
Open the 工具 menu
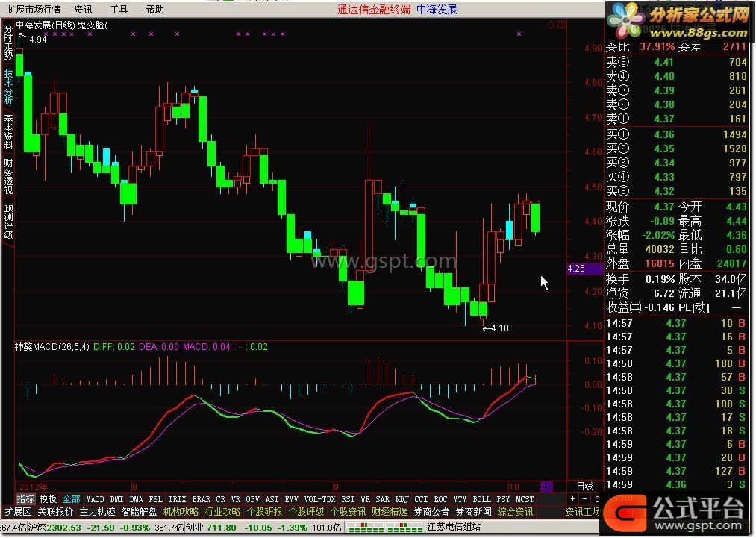[119, 9]
